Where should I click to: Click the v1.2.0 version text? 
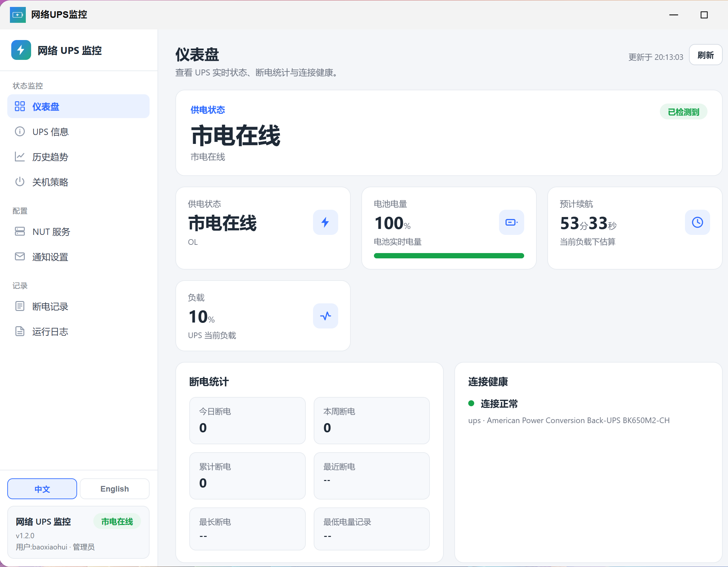coord(25,536)
